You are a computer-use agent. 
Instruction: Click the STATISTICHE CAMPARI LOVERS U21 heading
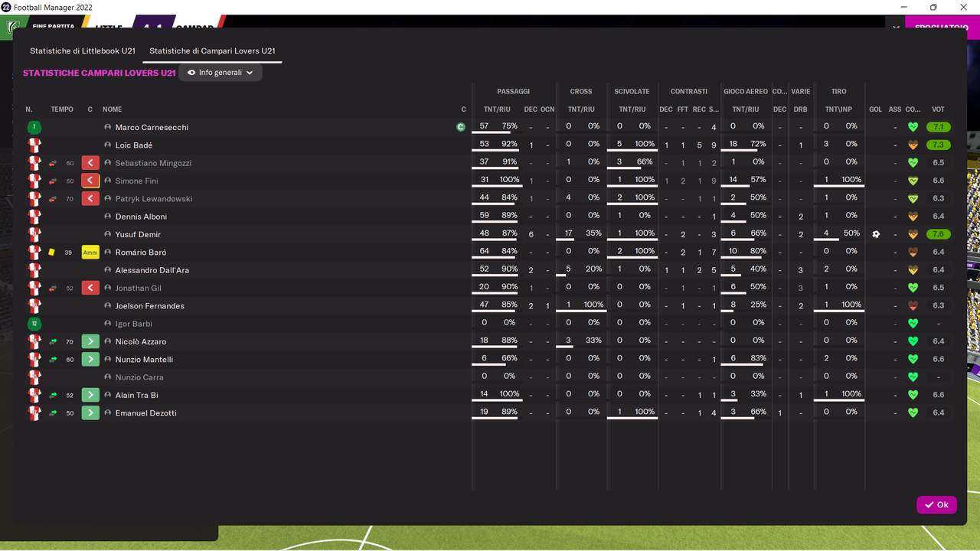100,73
